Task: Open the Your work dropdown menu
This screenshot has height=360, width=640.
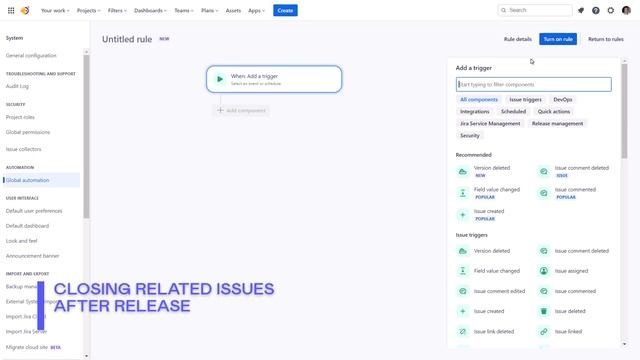Action: 55,11
